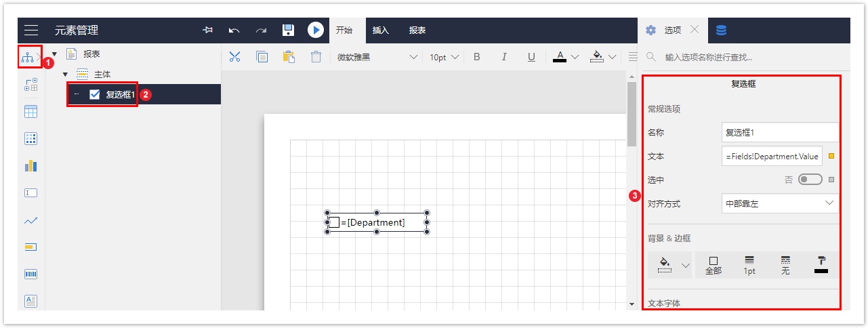The height and width of the screenshot is (328, 868).
Task: Toggle bold formatting
Action: 477,57
